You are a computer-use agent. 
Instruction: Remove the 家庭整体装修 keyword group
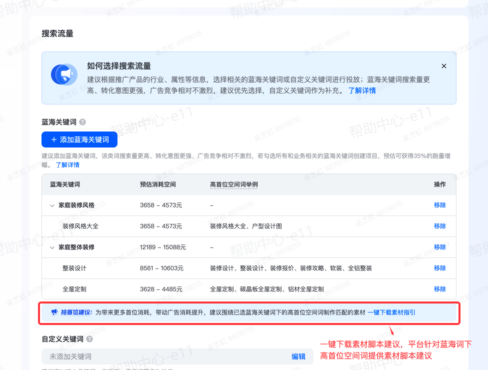(440, 247)
